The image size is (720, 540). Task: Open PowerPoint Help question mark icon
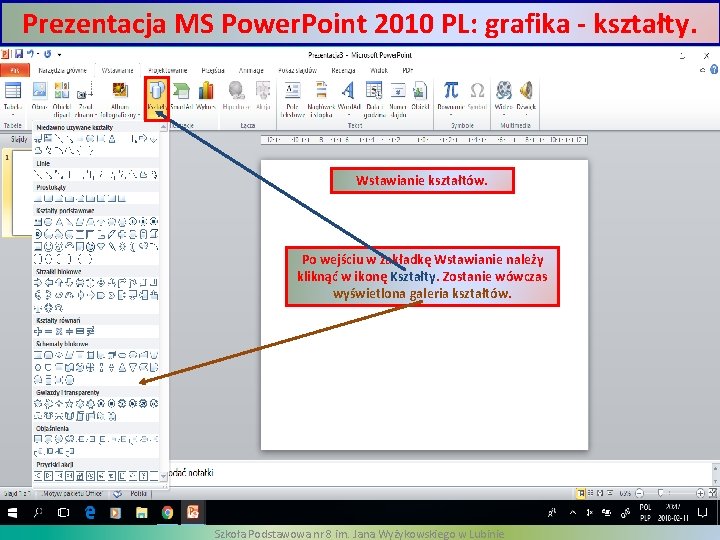tap(714, 70)
